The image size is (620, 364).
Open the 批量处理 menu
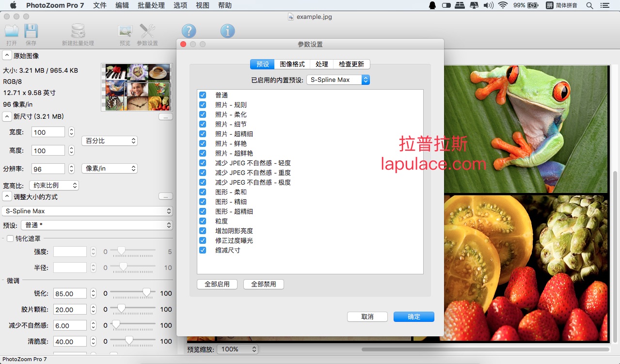tap(151, 6)
